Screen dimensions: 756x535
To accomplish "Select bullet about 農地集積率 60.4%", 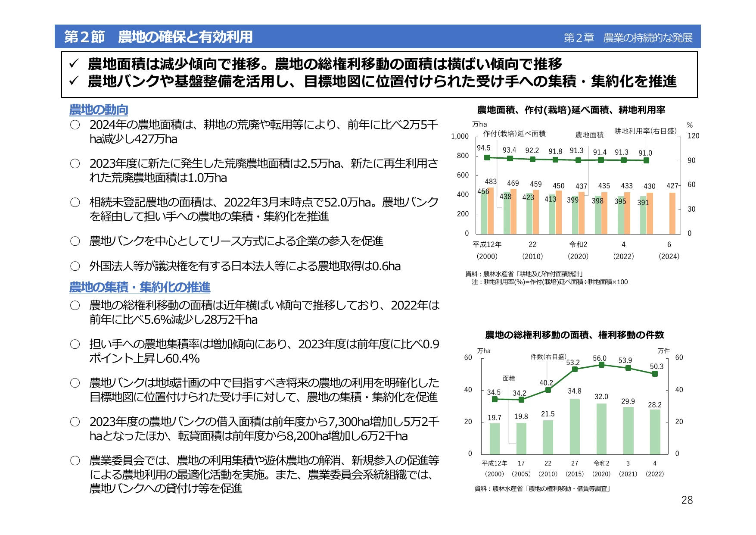I will click(x=264, y=351).
